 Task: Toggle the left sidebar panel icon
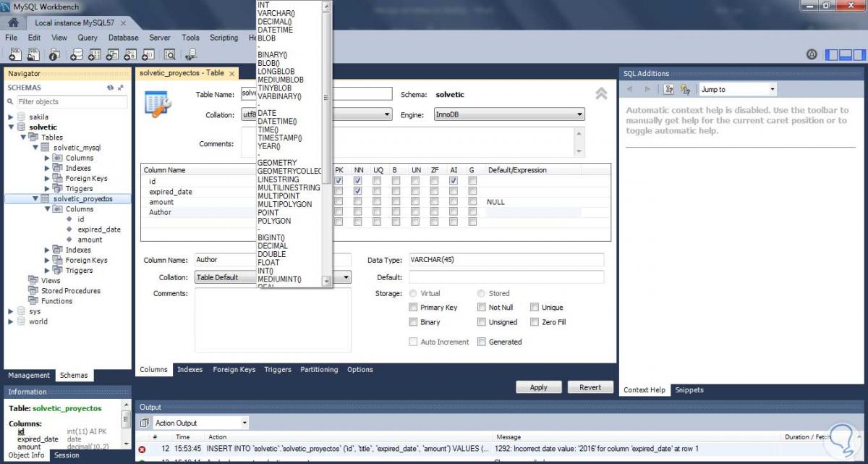832,54
